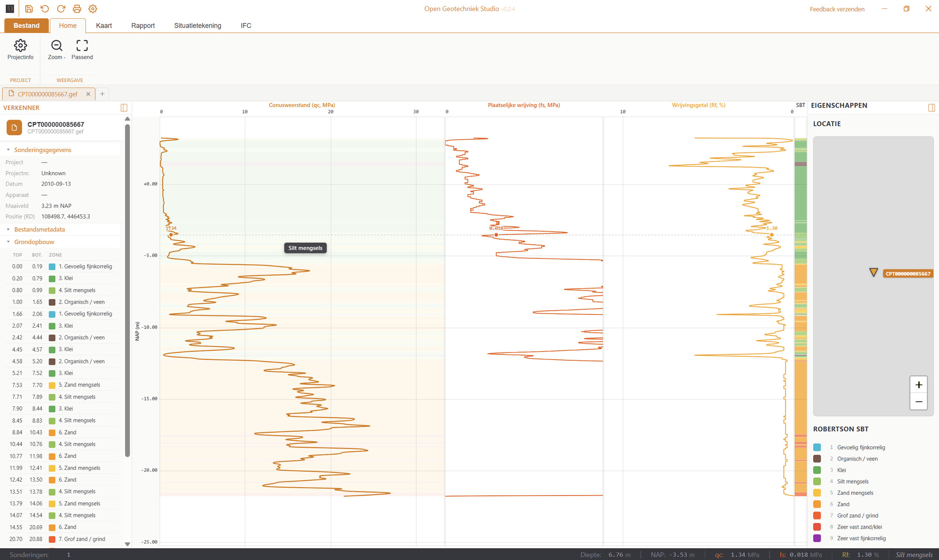Switch to the IFC tab
The height and width of the screenshot is (560, 939).
pyautogui.click(x=246, y=25)
